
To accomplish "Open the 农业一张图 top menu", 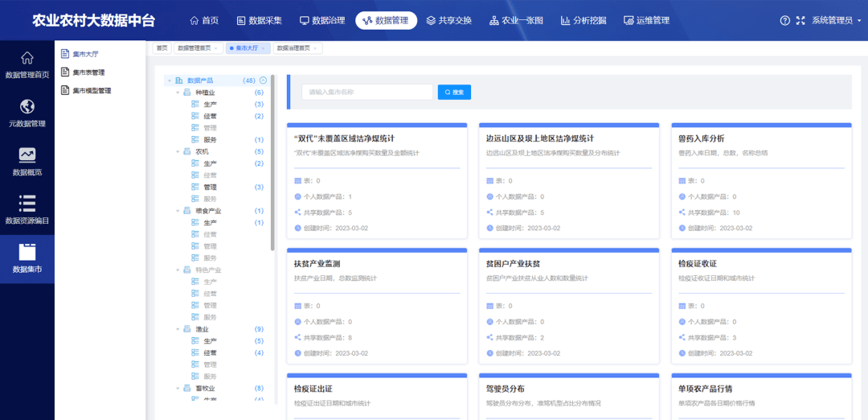I will 516,20.
